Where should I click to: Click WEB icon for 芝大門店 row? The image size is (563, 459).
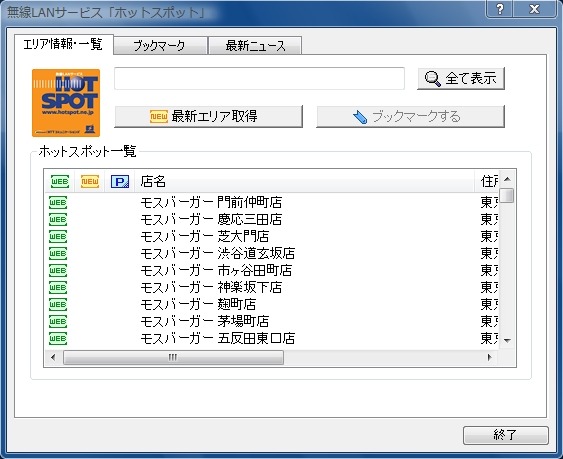[x=58, y=236]
